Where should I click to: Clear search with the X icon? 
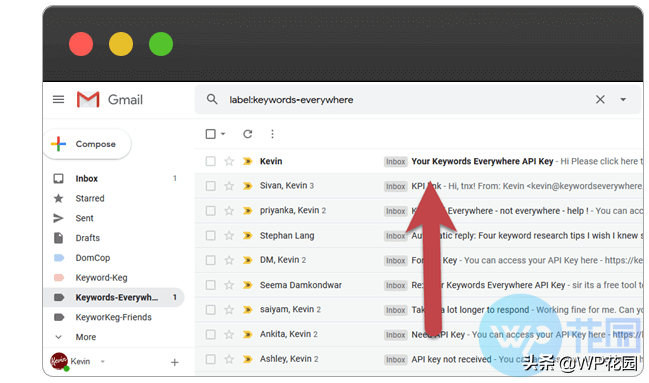pyautogui.click(x=600, y=99)
